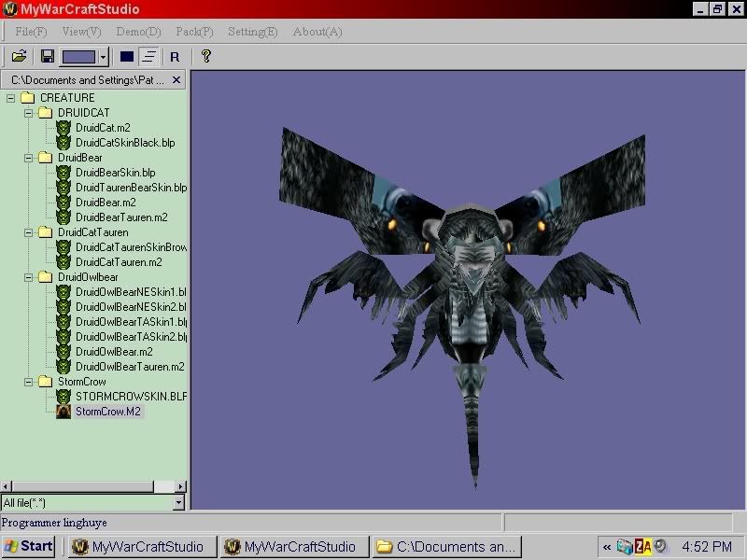Collapse the DruidOwlbear folder
This screenshot has height=560, width=747.
pos(29,277)
